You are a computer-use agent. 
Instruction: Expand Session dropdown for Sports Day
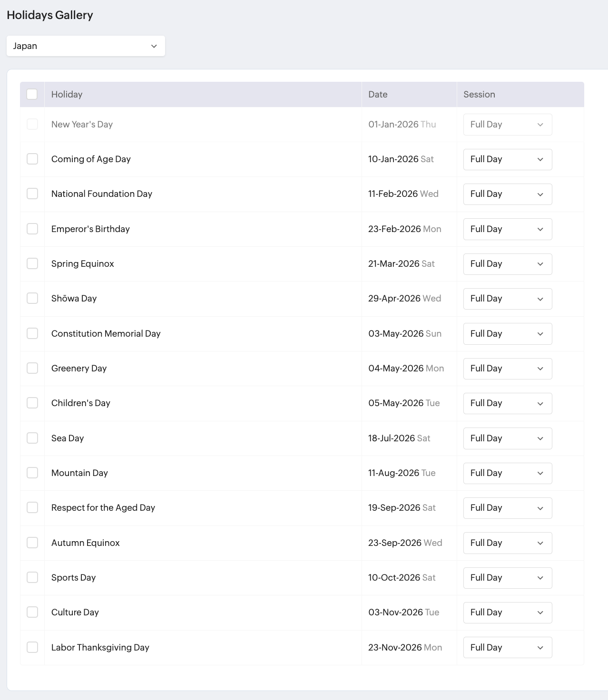point(508,578)
